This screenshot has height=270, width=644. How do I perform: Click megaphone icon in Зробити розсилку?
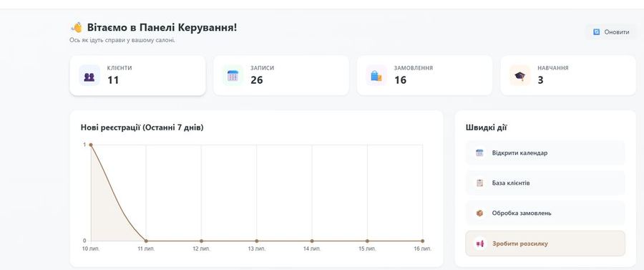479,244
